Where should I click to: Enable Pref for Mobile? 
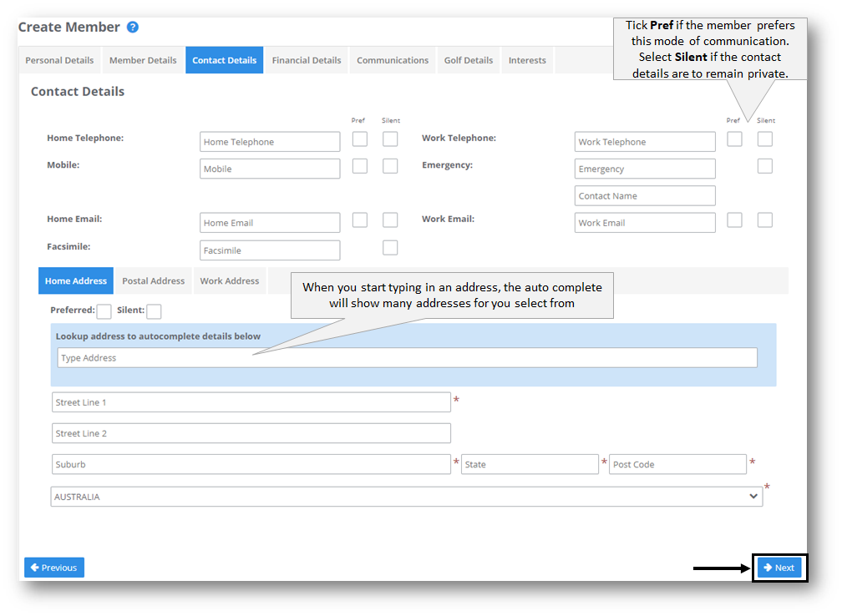(359, 165)
